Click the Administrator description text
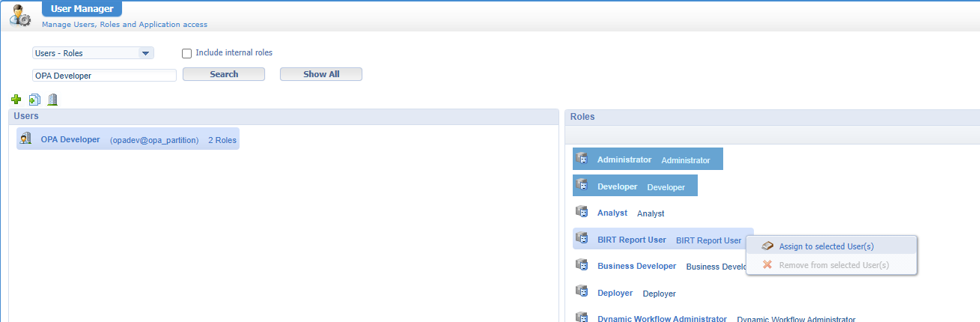This screenshot has width=980, height=322. coord(686,160)
